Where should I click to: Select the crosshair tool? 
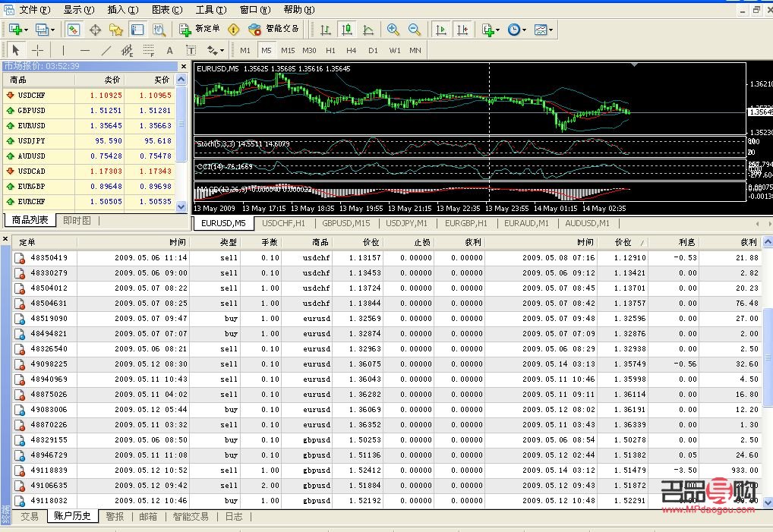point(37,50)
